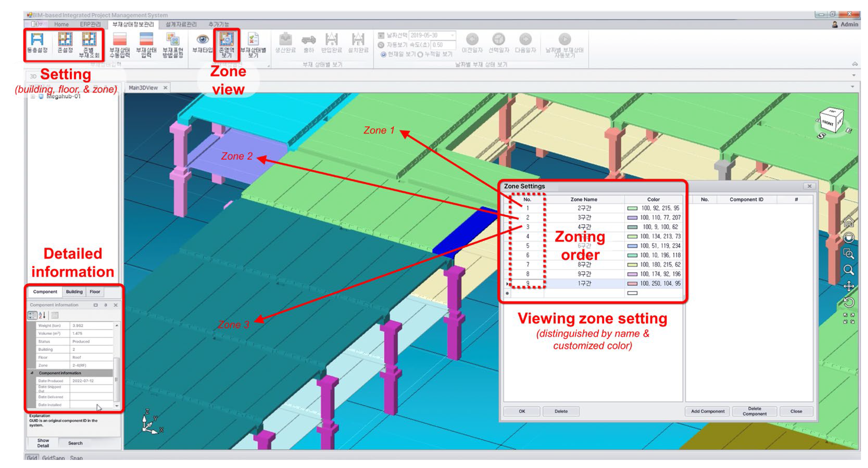868x468 pixels.
Task: Collapse the Component information section header
Action: click(x=32, y=373)
